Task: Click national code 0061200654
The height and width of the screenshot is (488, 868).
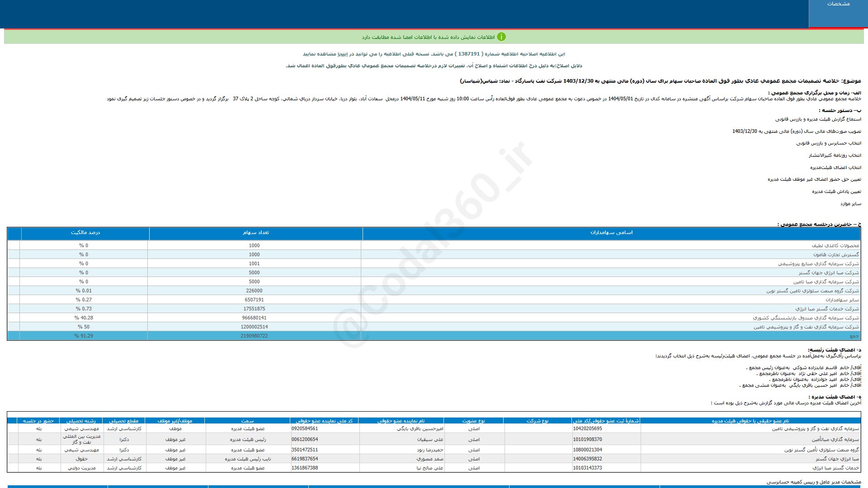Action: pos(305,439)
